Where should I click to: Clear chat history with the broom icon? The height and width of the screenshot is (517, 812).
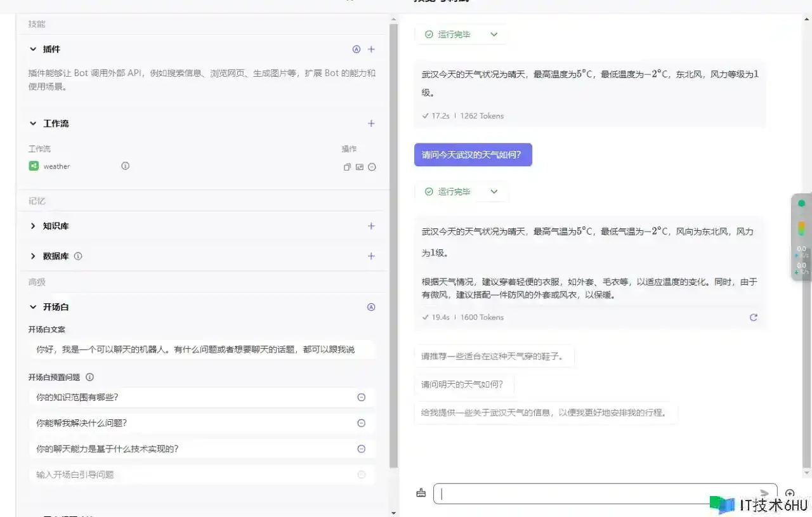[x=421, y=493]
